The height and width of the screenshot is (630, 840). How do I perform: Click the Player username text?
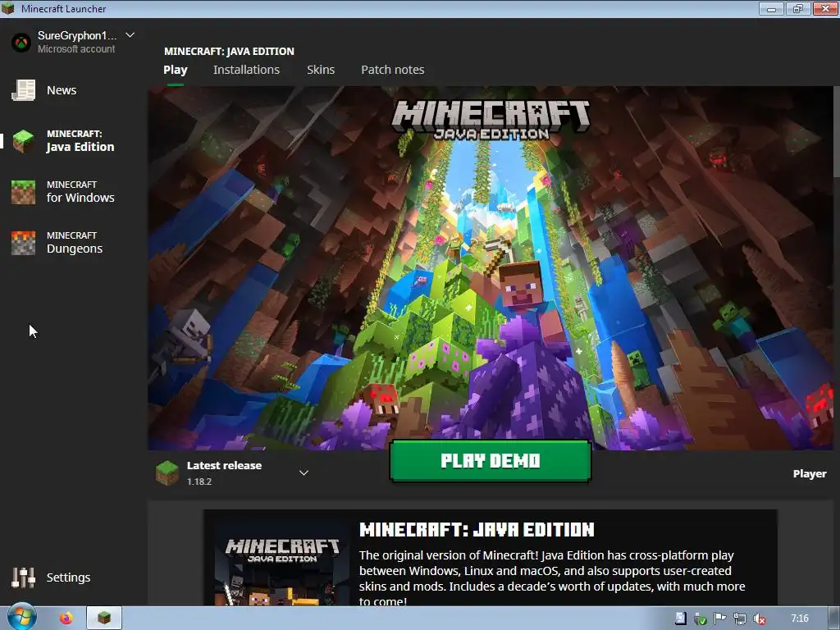point(810,473)
